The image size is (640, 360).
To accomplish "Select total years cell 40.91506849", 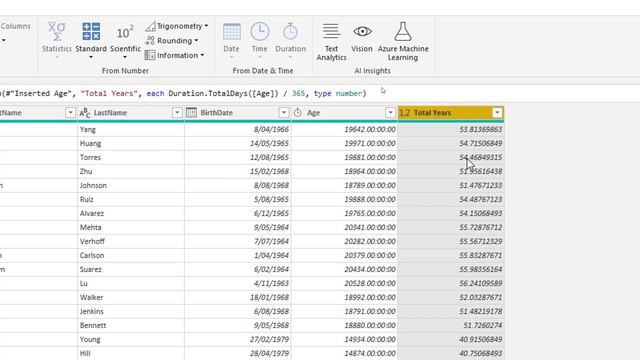I will click(451, 340).
